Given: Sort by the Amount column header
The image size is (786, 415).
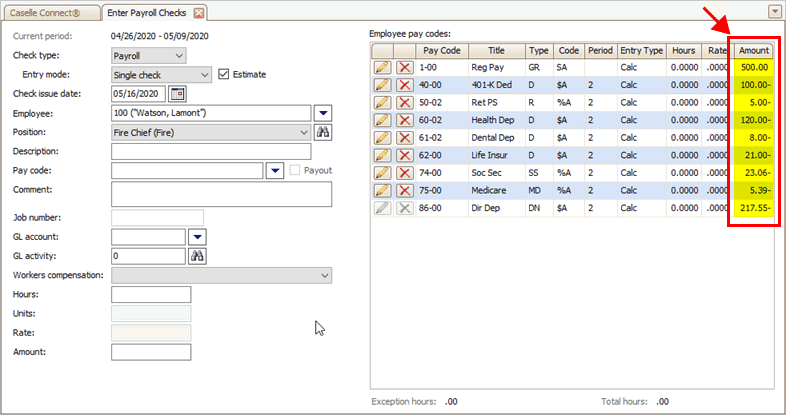Looking at the screenshot, I should [x=753, y=51].
